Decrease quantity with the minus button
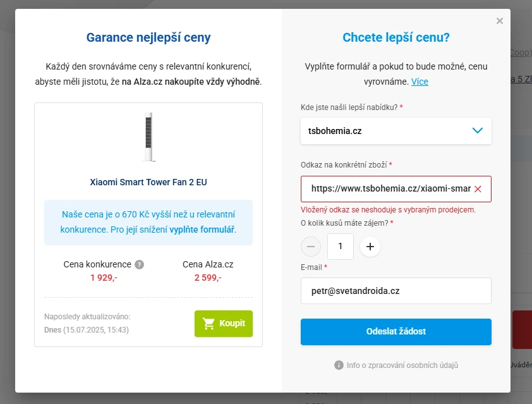This screenshot has height=404, width=532. [311, 247]
